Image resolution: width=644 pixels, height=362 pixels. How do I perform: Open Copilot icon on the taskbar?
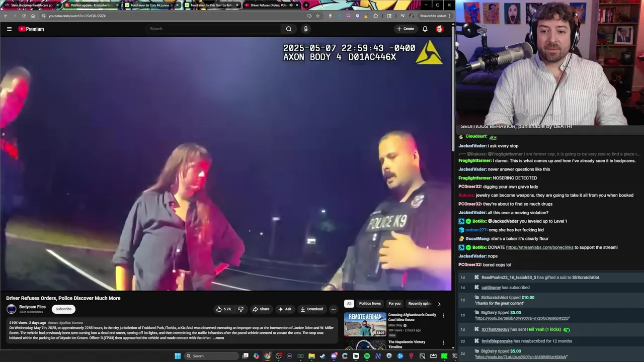tap(256, 356)
